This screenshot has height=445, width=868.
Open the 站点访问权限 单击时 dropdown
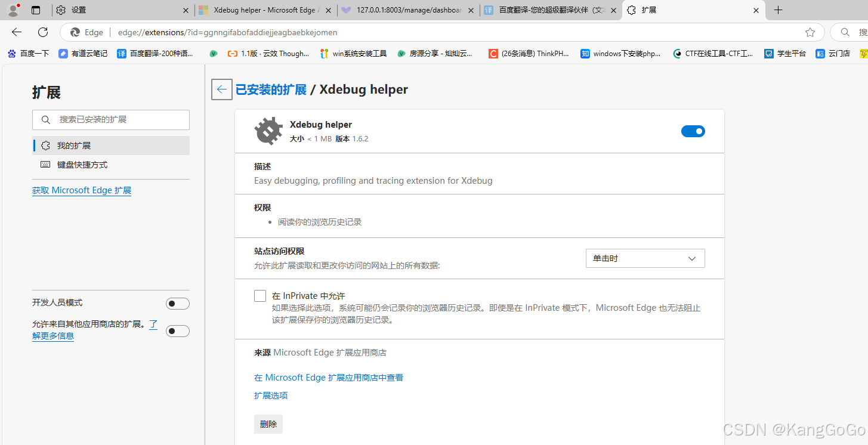click(x=645, y=258)
